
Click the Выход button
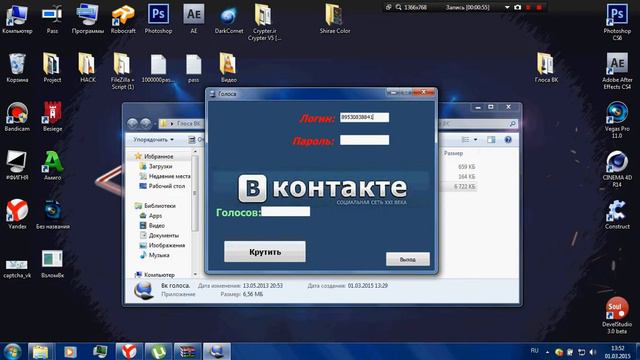click(x=408, y=260)
